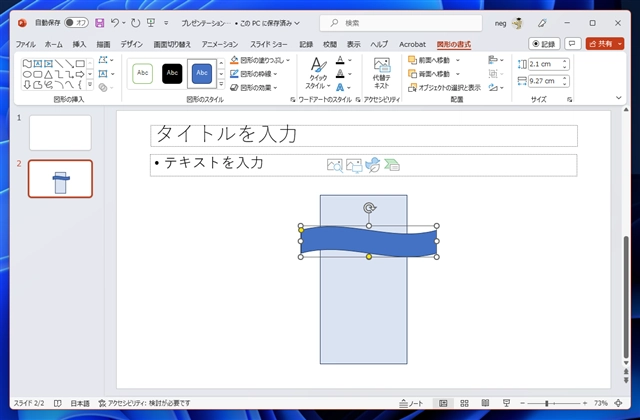
Task: Open Bring Forward (前面へ移動) dropdown arrow
Action: [458, 60]
